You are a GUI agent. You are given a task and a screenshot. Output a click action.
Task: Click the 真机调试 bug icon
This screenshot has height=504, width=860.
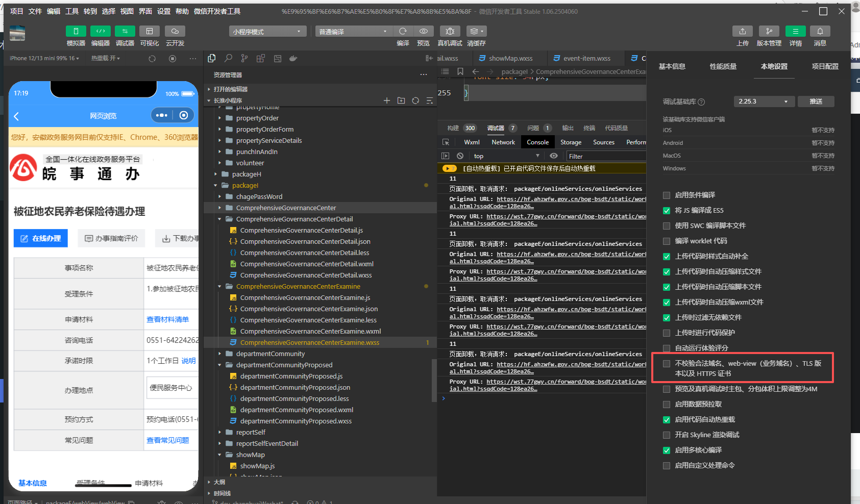pos(450,32)
